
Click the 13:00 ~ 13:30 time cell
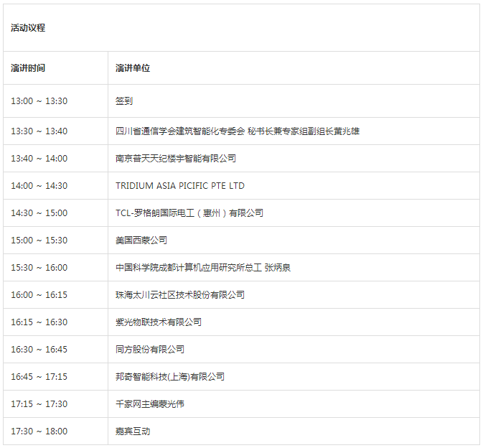pyautogui.click(x=39, y=101)
